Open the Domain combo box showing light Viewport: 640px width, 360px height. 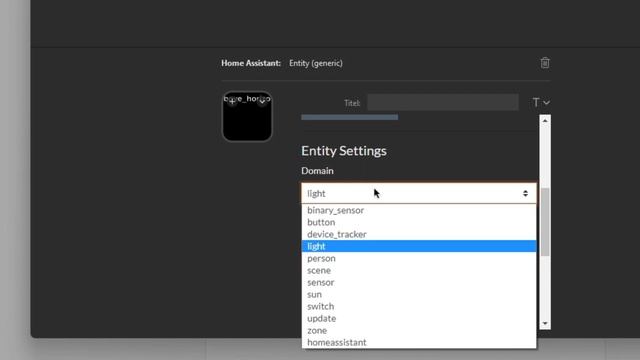[x=419, y=193]
